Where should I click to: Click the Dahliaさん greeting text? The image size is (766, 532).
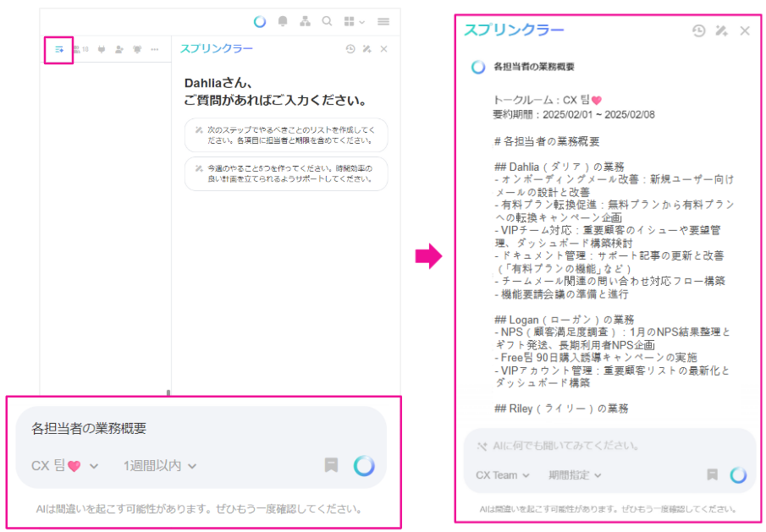pyautogui.click(x=218, y=83)
